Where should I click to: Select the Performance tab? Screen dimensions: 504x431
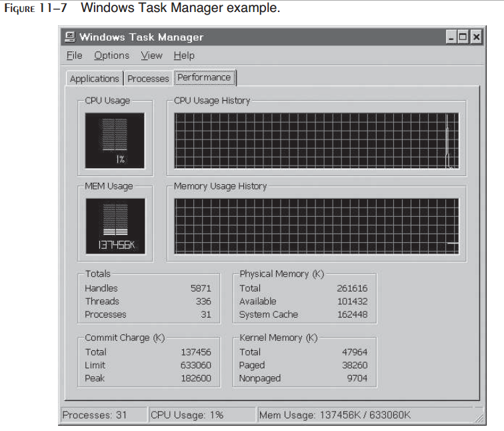point(205,77)
